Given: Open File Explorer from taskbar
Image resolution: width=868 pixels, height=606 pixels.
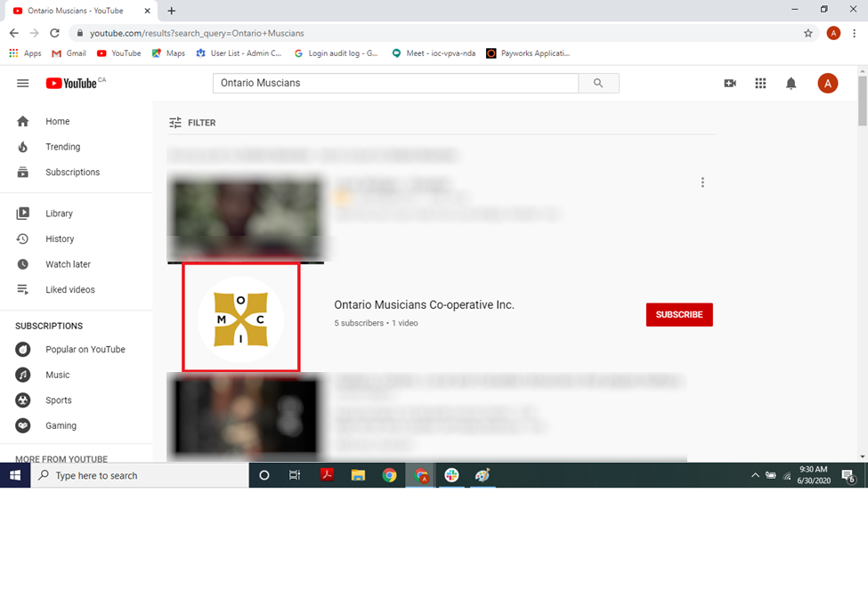Looking at the screenshot, I should pyautogui.click(x=358, y=475).
